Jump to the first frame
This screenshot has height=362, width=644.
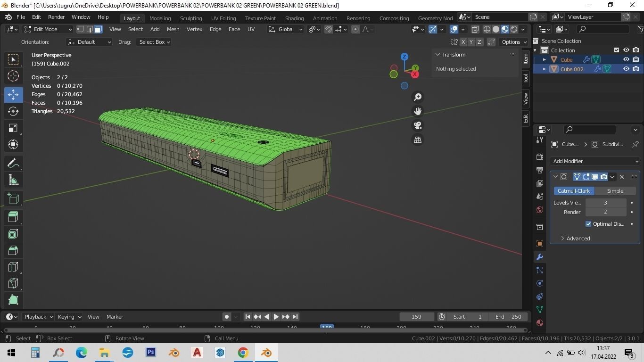pos(248,317)
